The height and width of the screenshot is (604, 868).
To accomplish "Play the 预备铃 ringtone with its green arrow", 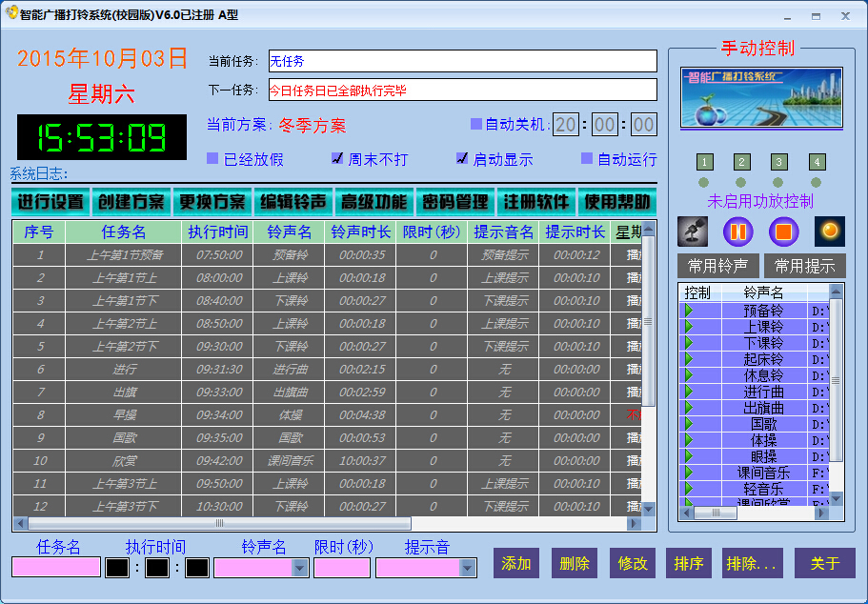I will [689, 311].
